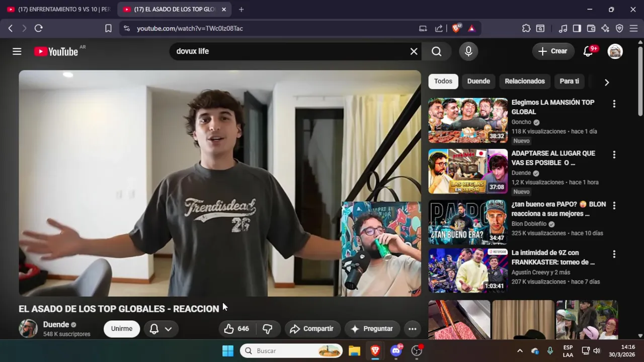This screenshot has width=644, height=362.
Task: Click the Goncho channel name
Action: pyautogui.click(x=521, y=122)
